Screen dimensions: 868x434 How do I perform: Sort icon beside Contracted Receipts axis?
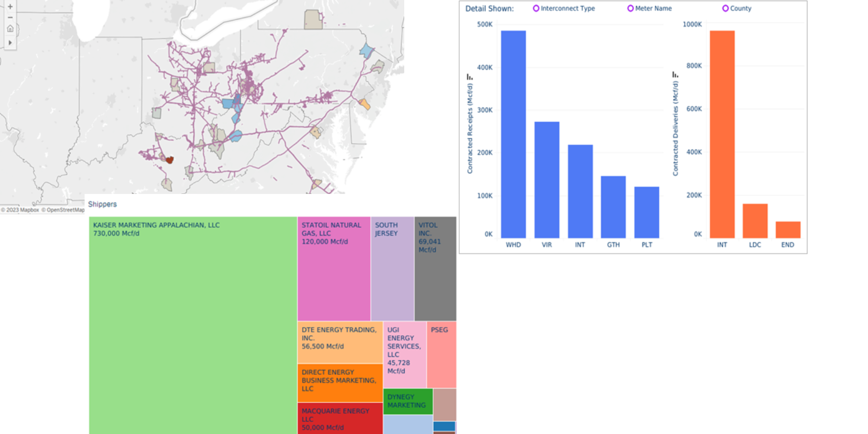pyautogui.click(x=470, y=77)
